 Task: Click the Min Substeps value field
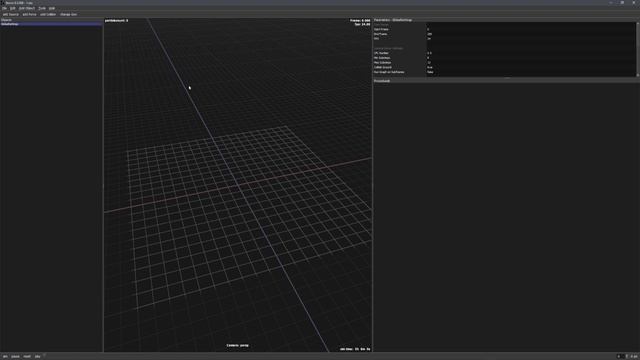[531, 58]
